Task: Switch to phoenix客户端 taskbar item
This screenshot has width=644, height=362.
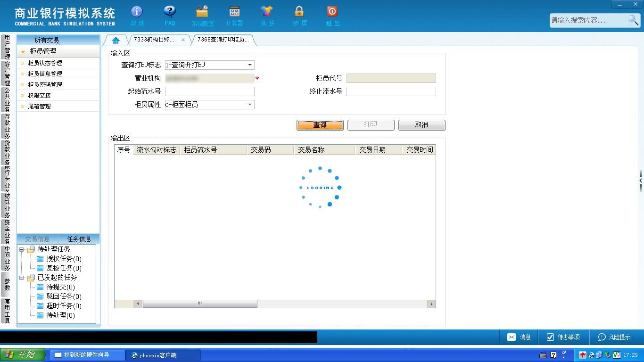Action: [163, 355]
